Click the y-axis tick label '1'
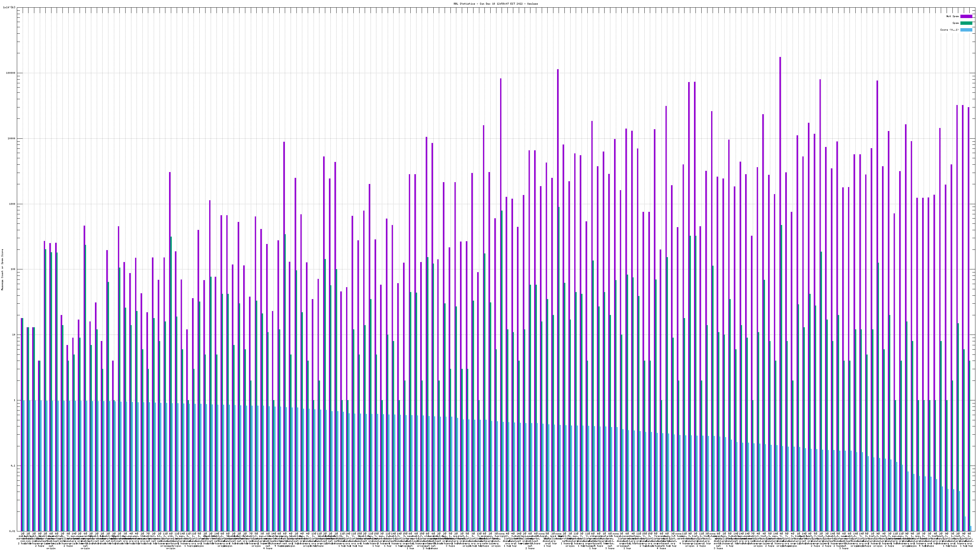This screenshot has width=980, height=551. [14, 400]
